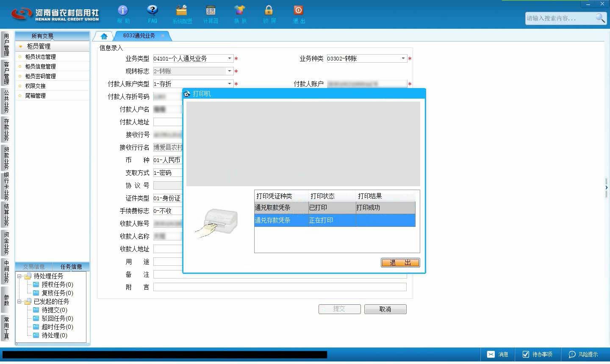Screen dimensions: 610x364
Task: Open 待办事项 to-do checklist in status bar
Action: click(537, 354)
